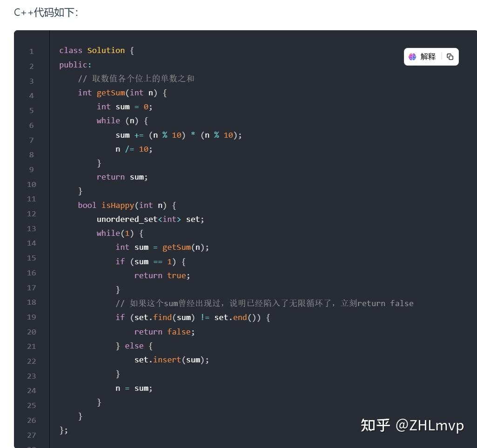This screenshot has height=448, width=477.
Task: Click the while(1) loop keyword
Action: pos(112,233)
